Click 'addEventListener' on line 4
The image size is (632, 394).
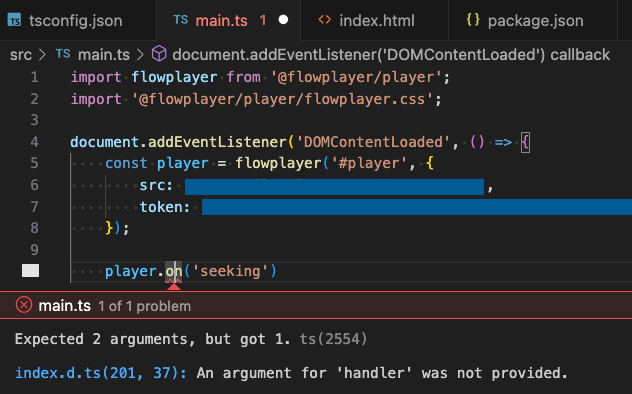pyautogui.click(x=217, y=142)
